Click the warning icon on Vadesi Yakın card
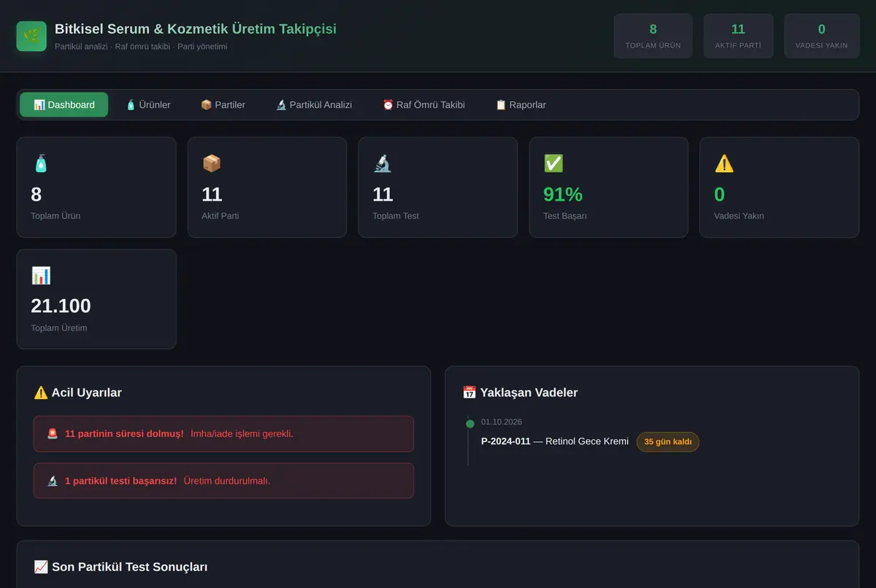876x588 pixels. 724,164
